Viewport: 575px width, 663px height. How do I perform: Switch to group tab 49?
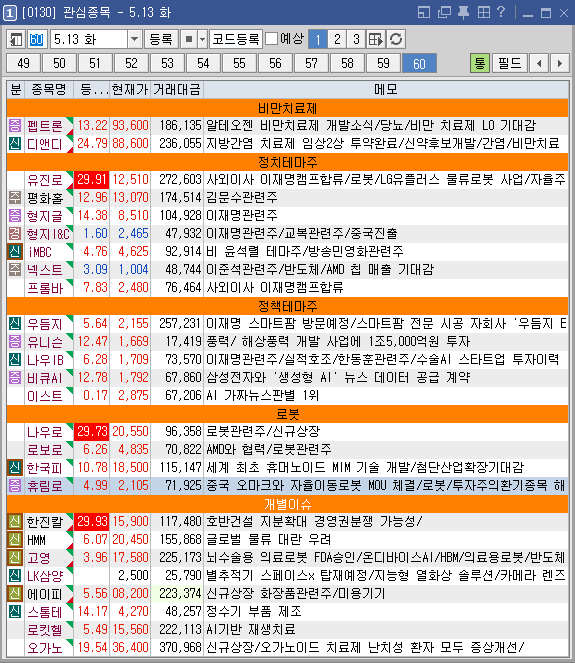(24, 63)
